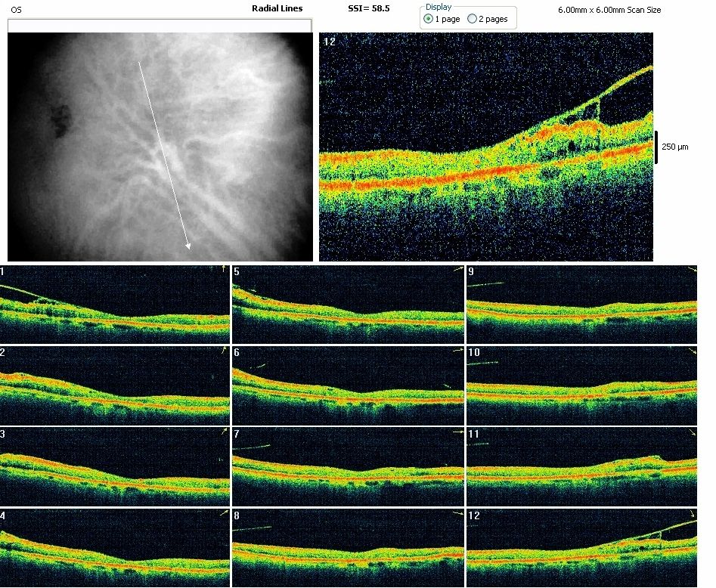Open radial scan thumbnail number 7
Image resolution: width=716 pixels, height=588 pixels.
click(349, 466)
